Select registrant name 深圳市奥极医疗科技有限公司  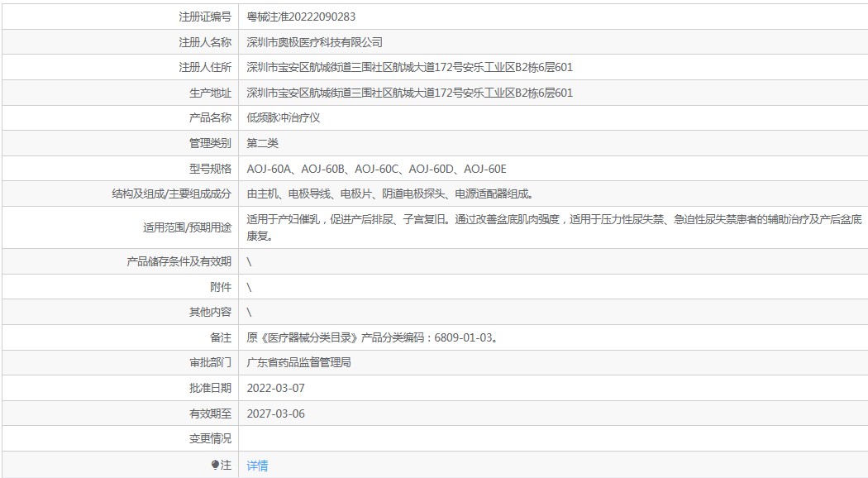(314, 42)
